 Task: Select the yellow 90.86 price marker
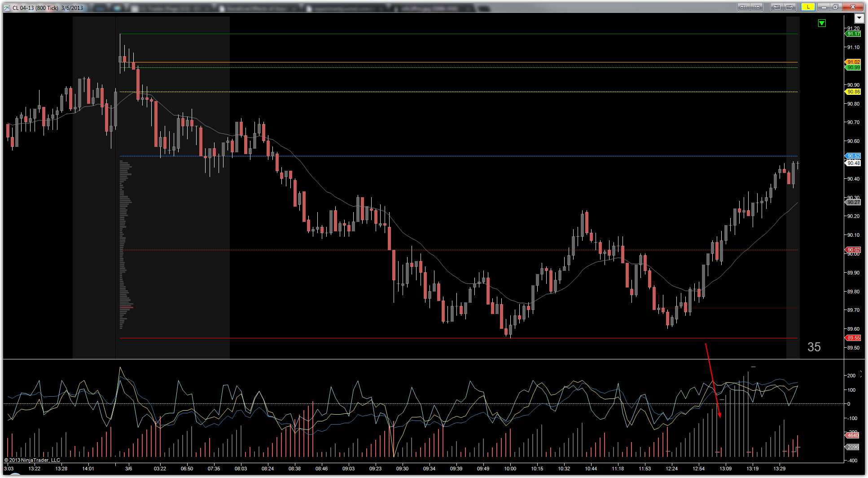[854, 92]
